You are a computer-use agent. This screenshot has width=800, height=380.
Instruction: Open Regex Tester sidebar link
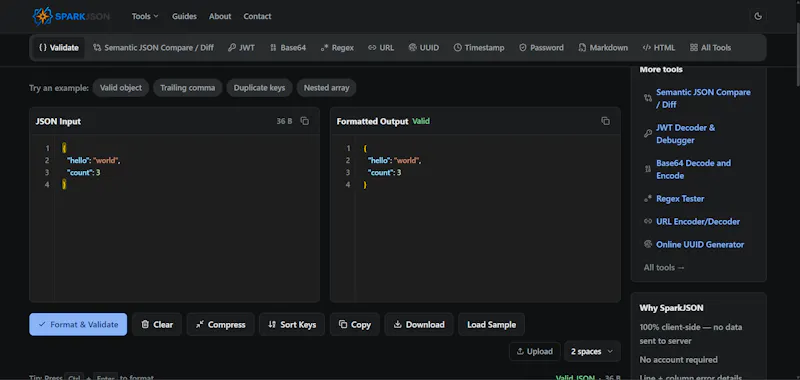(x=680, y=198)
